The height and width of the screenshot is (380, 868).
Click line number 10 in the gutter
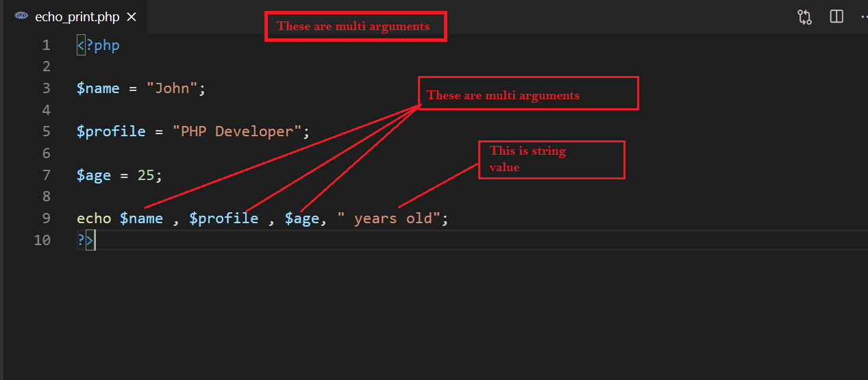click(x=42, y=240)
